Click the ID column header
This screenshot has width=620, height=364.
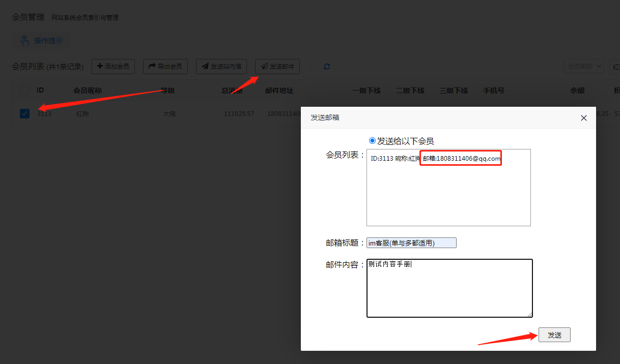point(40,90)
